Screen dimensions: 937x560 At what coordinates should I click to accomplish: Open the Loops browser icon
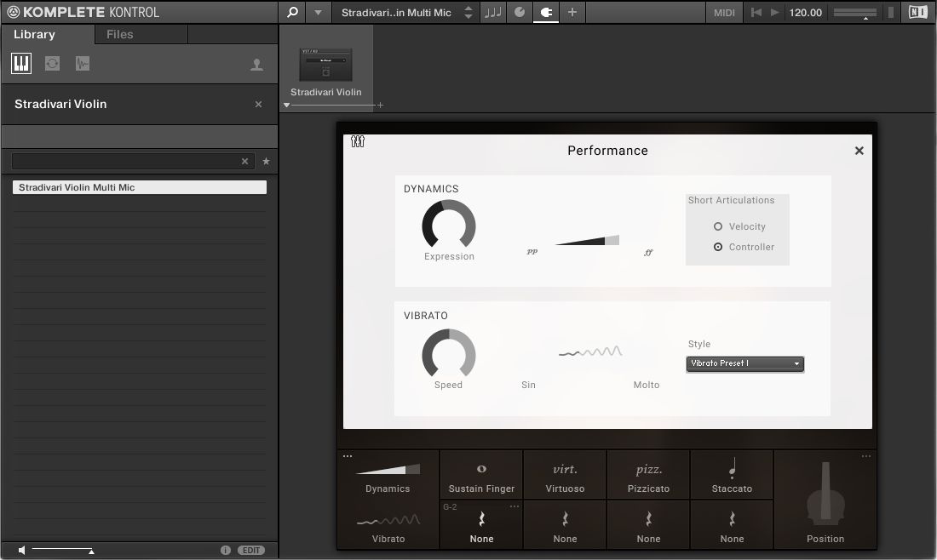click(x=51, y=63)
